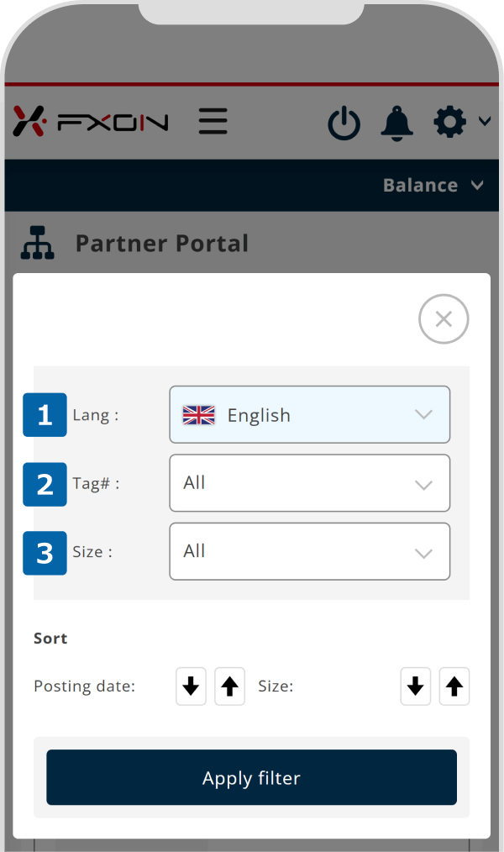Click the UK flag in Lang field

coord(199,415)
